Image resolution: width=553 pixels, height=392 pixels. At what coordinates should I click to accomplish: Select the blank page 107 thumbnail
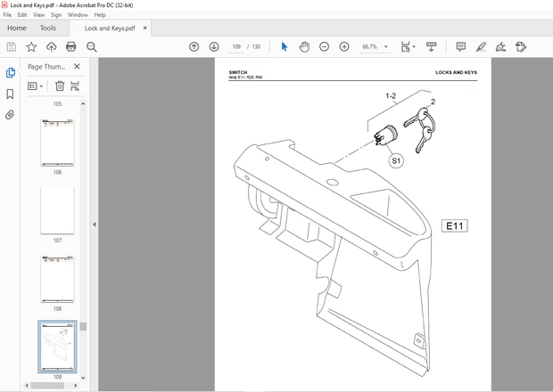point(57,210)
